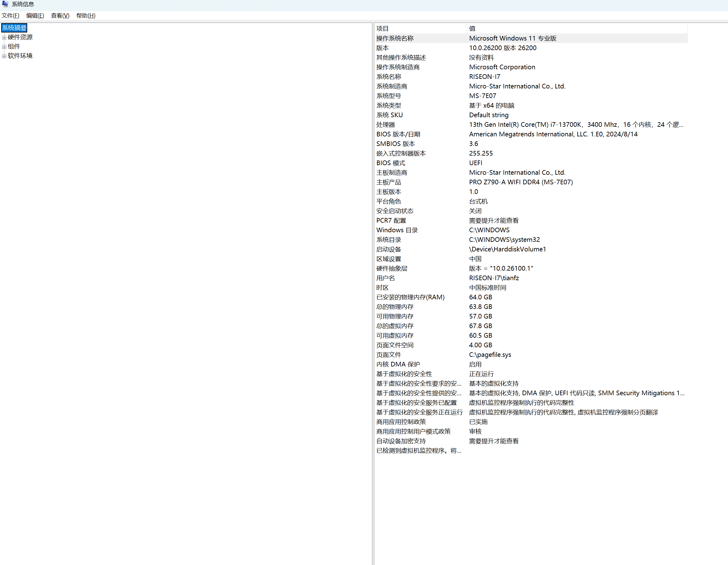Click the system information icon in title bar

tap(5, 4)
